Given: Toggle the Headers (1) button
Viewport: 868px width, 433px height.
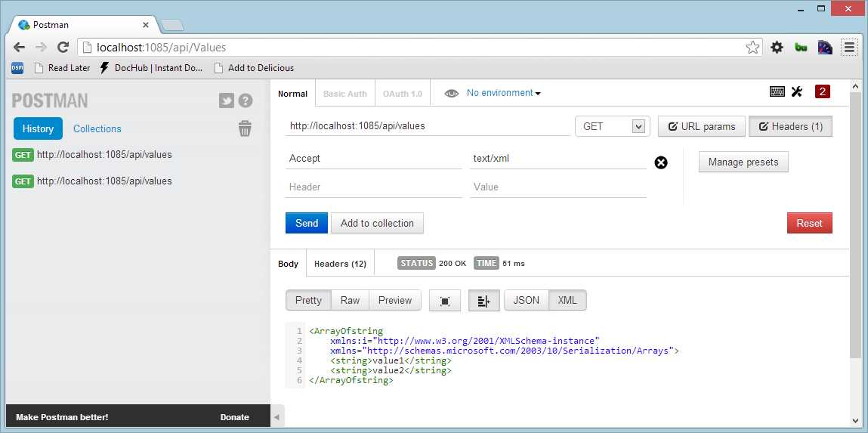Looking at the screenshot, I should [x=790, y=126].
